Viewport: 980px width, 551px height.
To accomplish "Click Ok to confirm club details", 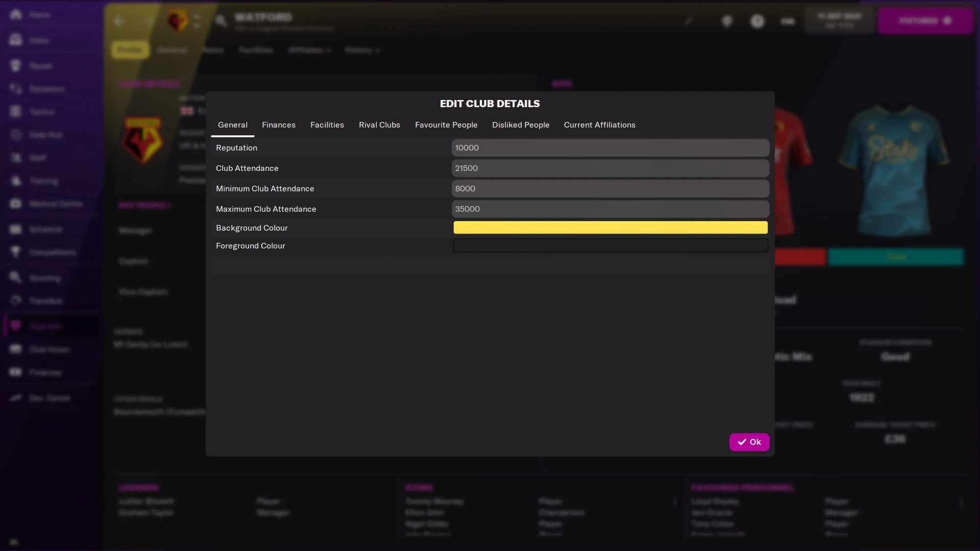I will click(749, 441).
